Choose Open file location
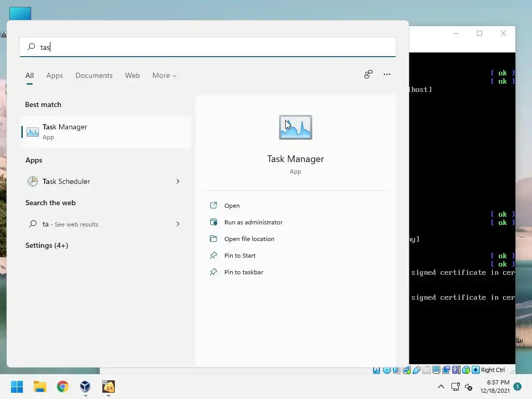The height and width of the screenshot is (399, 532). click(x=249, y=239)
